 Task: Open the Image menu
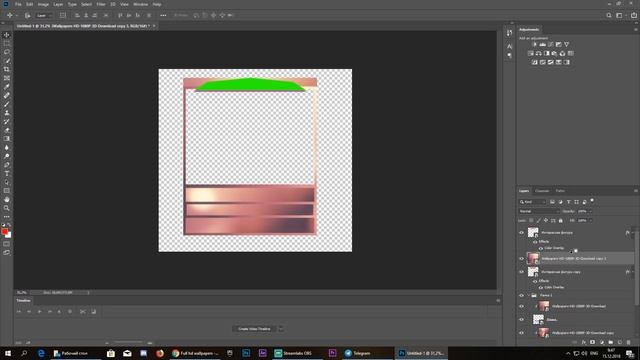(43, 4)
